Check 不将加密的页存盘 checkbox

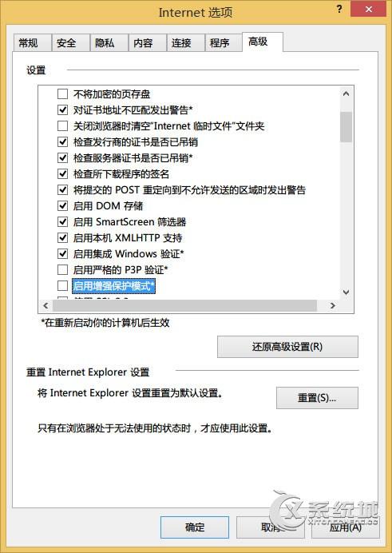click(63, 93)
